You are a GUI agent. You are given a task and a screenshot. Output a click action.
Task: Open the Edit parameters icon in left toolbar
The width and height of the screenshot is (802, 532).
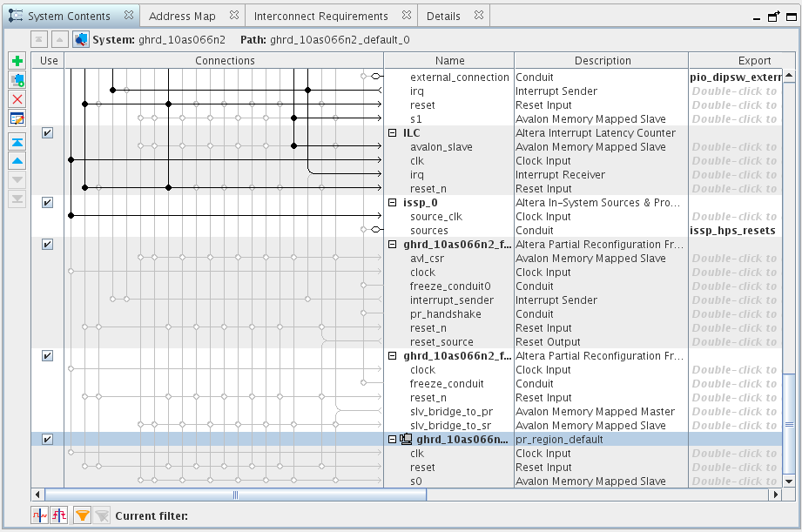point(17,118)
